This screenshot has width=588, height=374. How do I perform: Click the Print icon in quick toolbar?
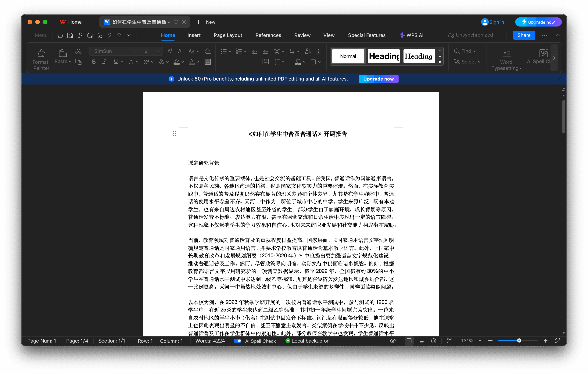click(90, 35)
